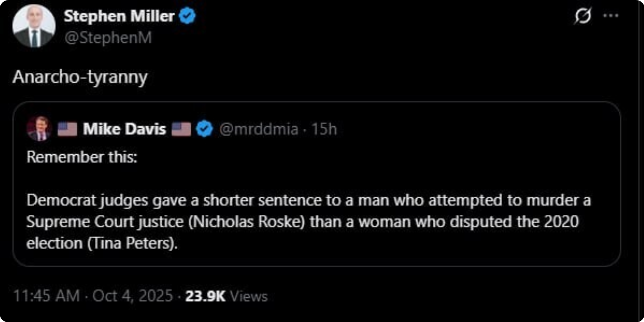Click the flag emoji before Mike Davis
The width and height of the screenshot is (644, 322).
coord(67,129)
